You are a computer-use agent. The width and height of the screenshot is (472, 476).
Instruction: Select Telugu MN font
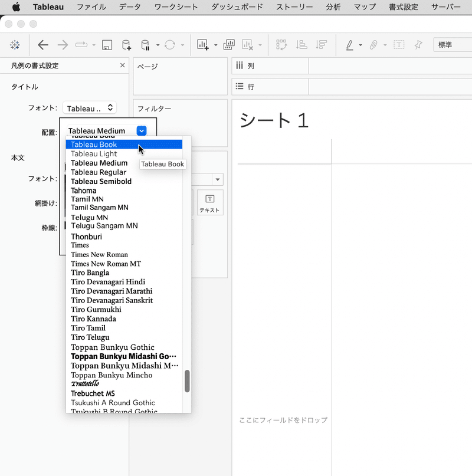click(124, 218)
